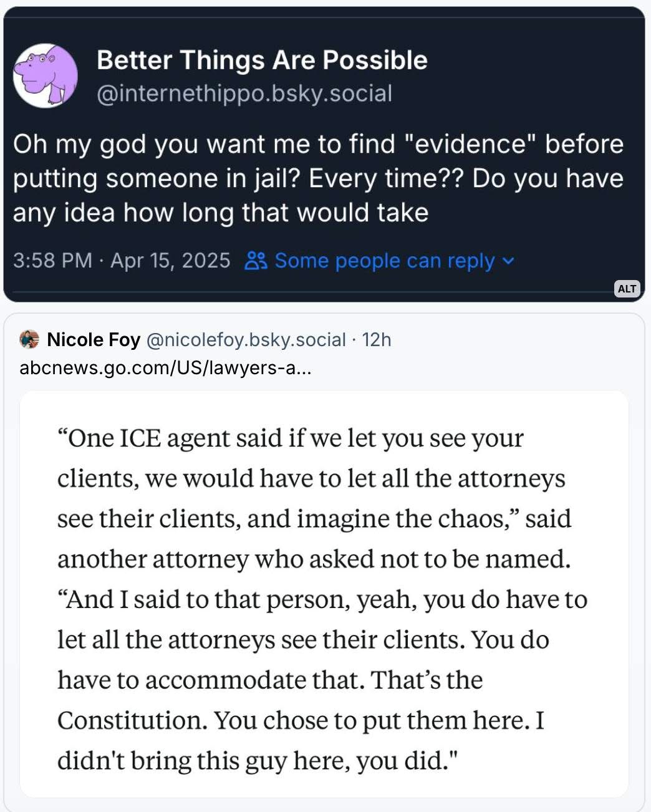The width and height of the screenshot is (651, 812).
Task: Click the post line ending "would take"
Action: [221, 213]
